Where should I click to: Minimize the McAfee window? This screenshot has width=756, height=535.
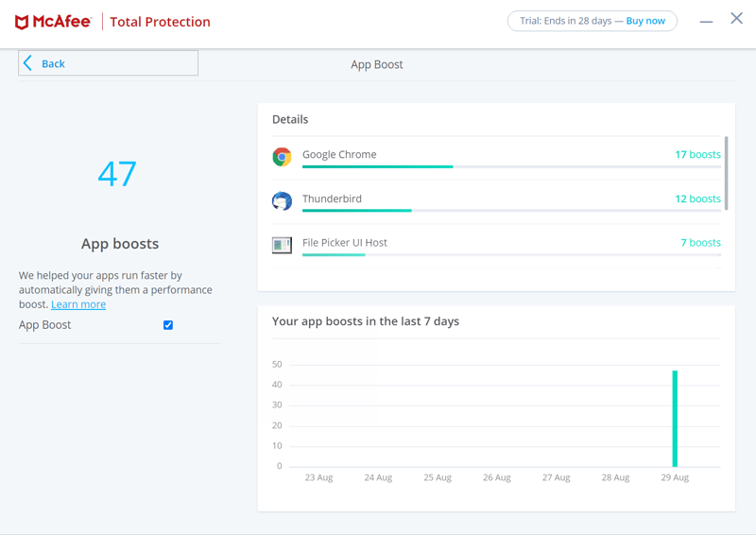coord(706,22)
